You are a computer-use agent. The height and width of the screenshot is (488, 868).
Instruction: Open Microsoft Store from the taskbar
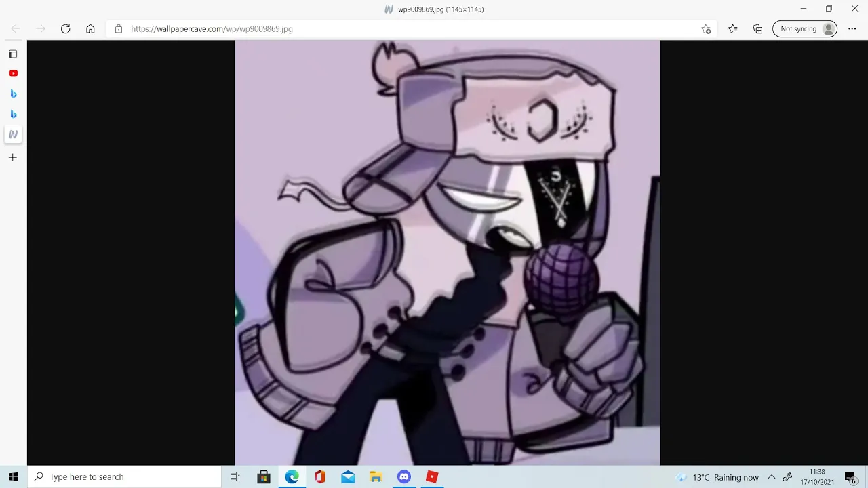point(264,476)
